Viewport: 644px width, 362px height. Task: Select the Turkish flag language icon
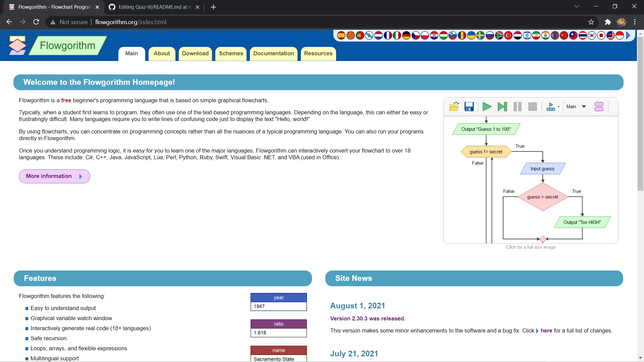tap(508, 36)
